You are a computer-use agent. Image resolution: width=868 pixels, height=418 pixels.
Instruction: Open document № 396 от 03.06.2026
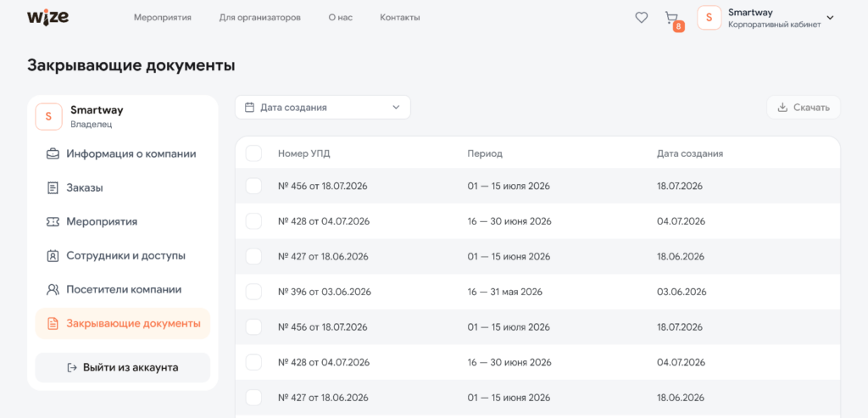point(325,292)
